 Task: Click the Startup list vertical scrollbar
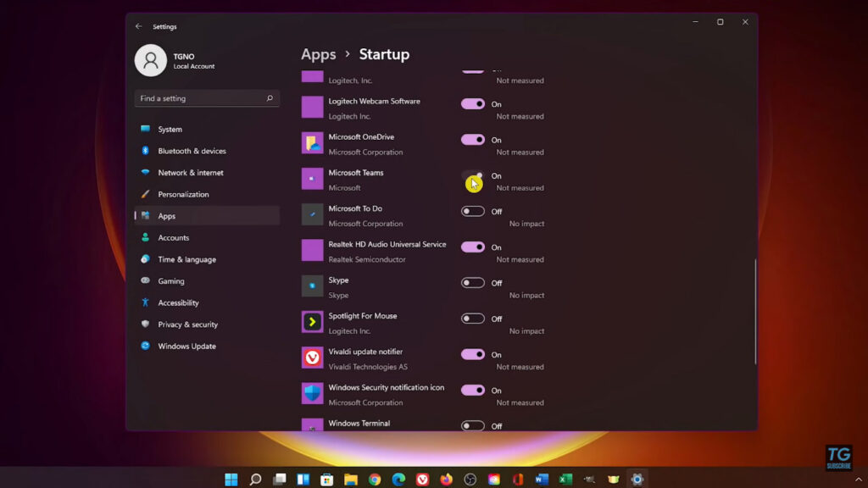[755, 312]
